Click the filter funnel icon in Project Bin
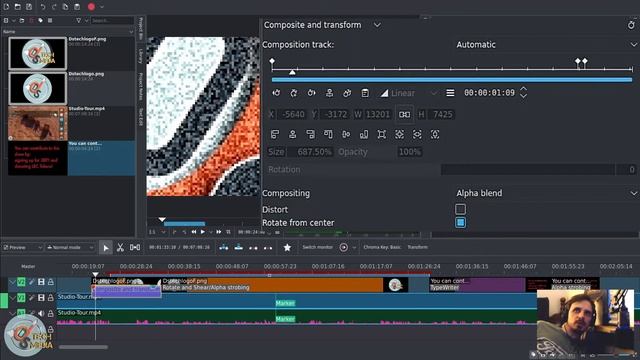640x360 pixels. click(x=78, y=20)
